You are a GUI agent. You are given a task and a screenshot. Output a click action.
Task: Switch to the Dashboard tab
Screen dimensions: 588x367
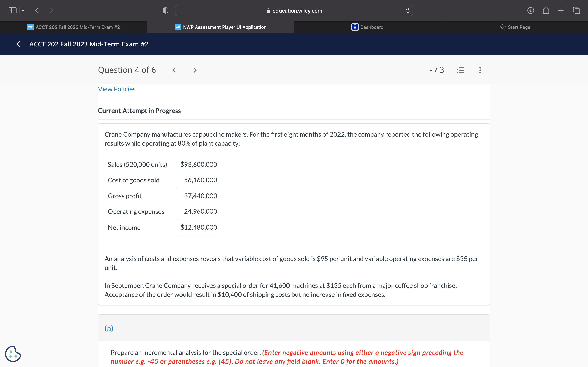point(368,27)
